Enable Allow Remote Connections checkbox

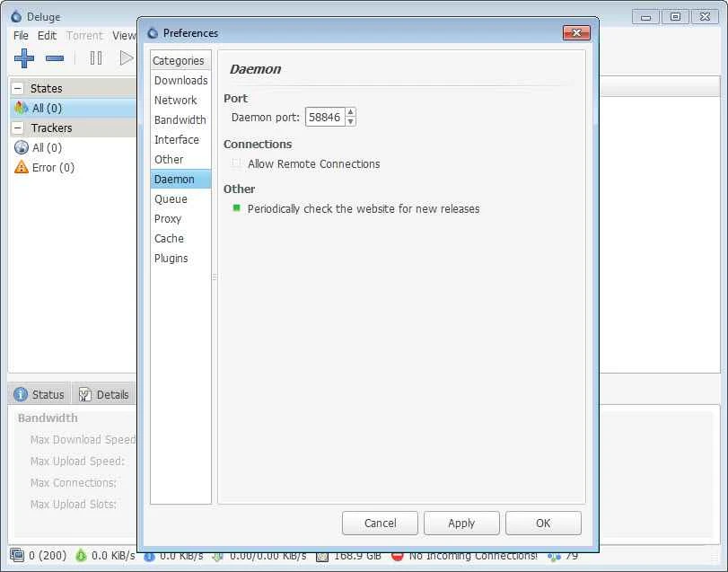[236, 163]
